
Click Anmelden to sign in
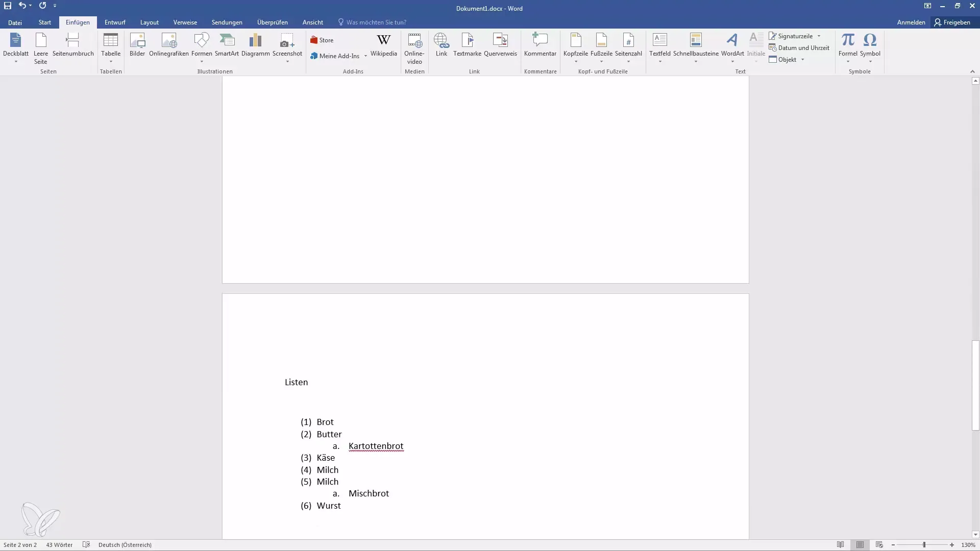pos(911,22)
